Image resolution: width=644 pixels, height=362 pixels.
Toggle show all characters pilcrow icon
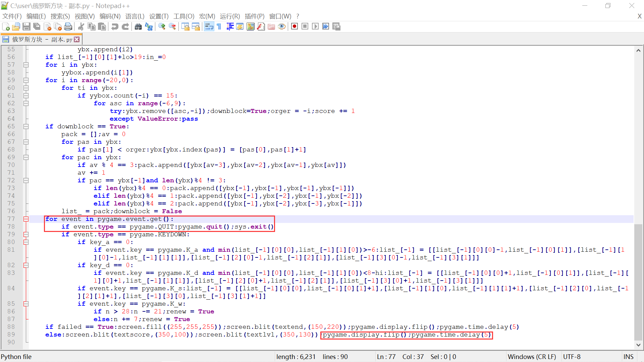[x=219, y=26]
